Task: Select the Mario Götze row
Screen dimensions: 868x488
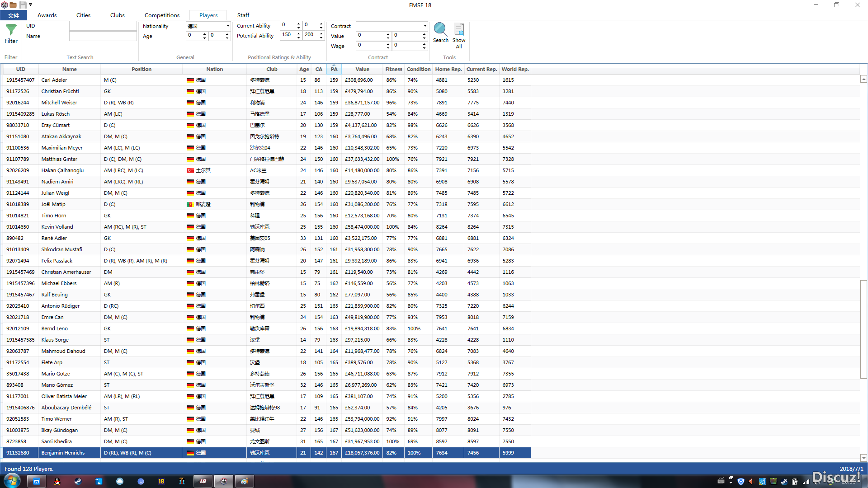Action: (x=267, y=374)
